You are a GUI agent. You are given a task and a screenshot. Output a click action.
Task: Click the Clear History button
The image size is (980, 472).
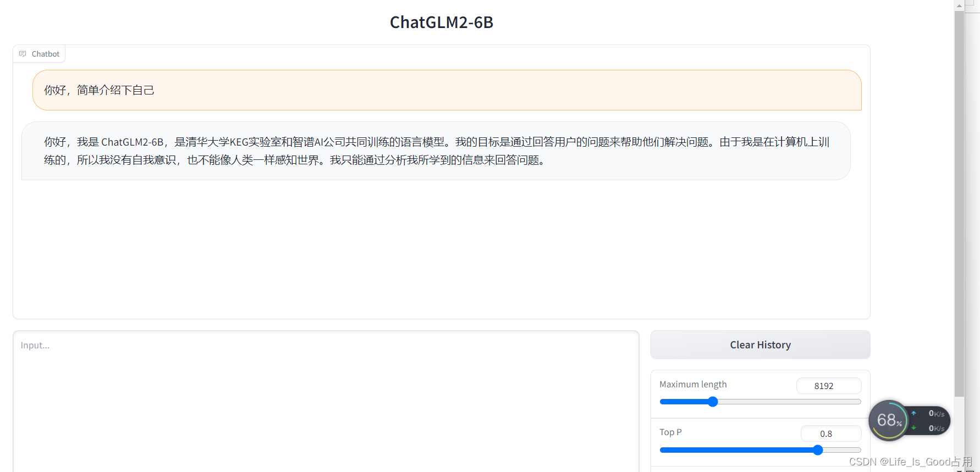[x=760, y=345]
